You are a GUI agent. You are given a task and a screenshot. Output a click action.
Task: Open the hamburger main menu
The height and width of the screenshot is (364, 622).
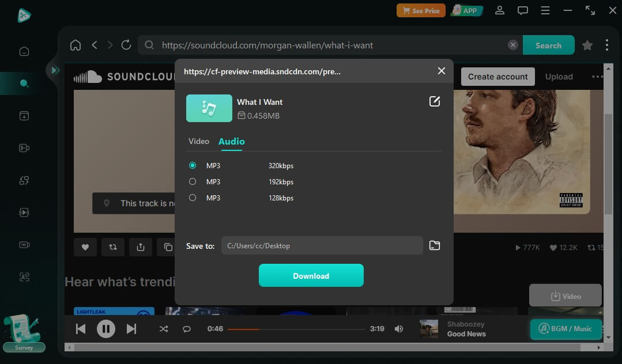545,10
